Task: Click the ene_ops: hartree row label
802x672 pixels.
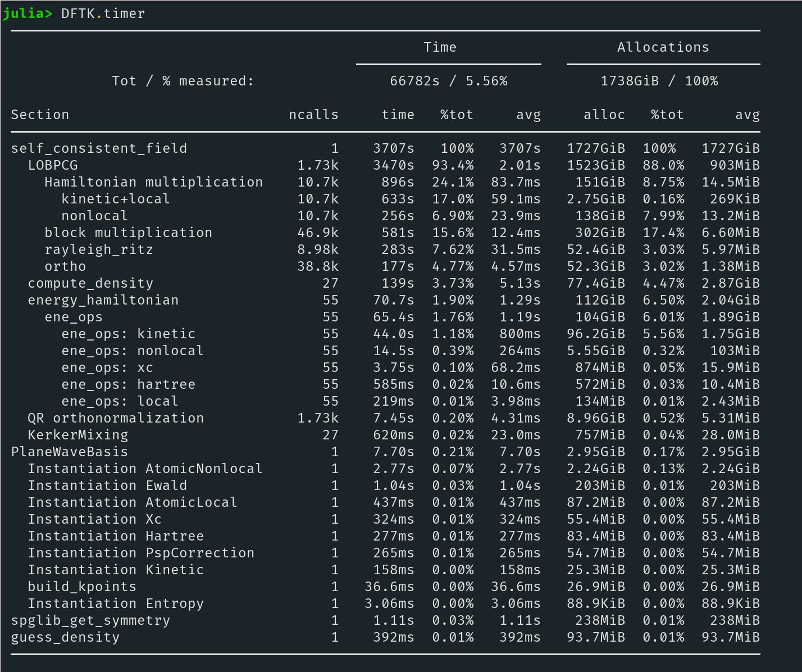Action: point(129,384)
